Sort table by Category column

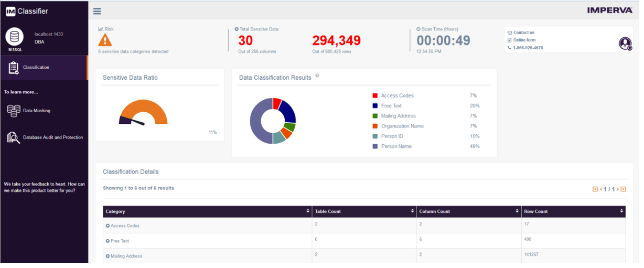pos(307,211)
